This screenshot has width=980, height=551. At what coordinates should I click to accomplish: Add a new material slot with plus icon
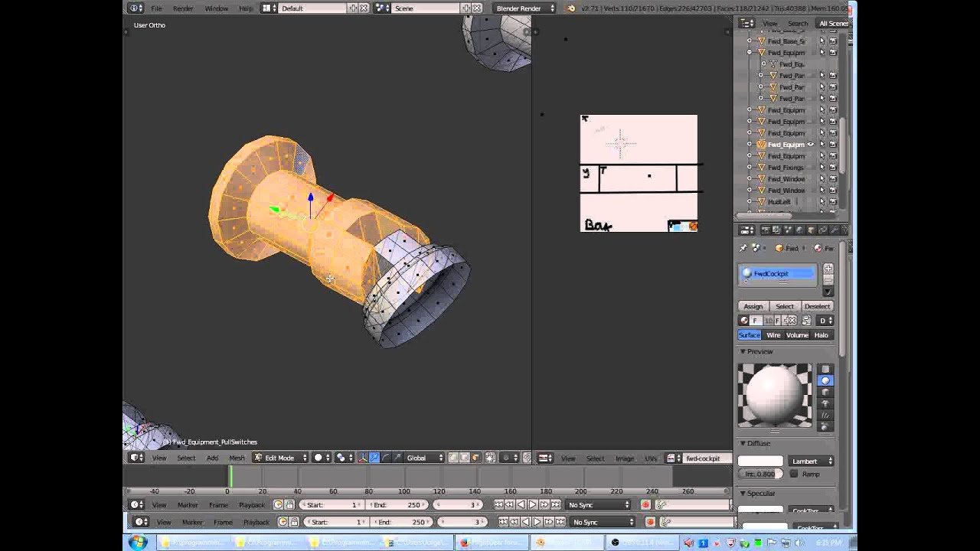(828, 269)
